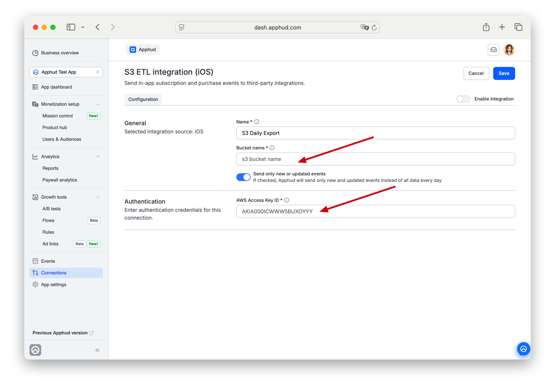Click the AWS Access Key ID info icon
Screen dimensions: 555x392
[x=287, y=200]
